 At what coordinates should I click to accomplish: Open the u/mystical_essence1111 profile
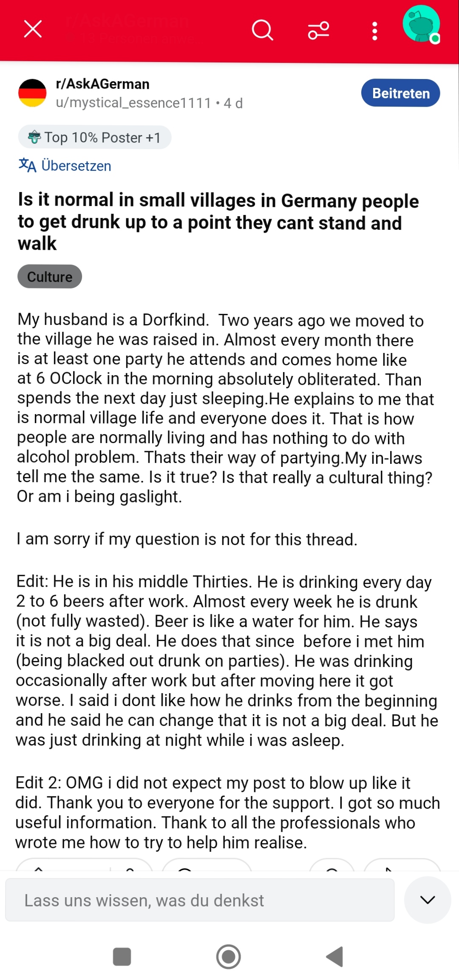click(133, 103)
